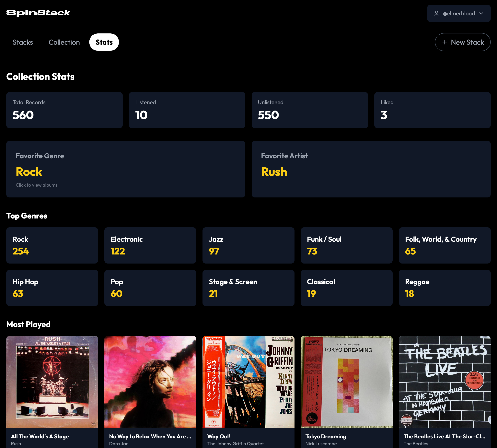Click the user profile icon
The height and width of the screenshot is (448, 497).
(x=436, y=13)
